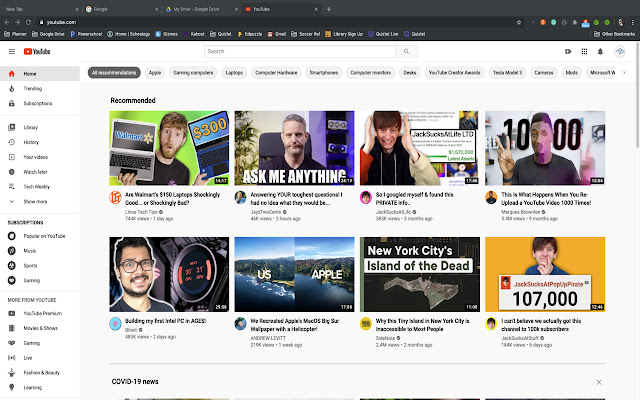Open Other Bookmarks folder
The height and width of the screenshot is (400, 640).
pos(614,34)
